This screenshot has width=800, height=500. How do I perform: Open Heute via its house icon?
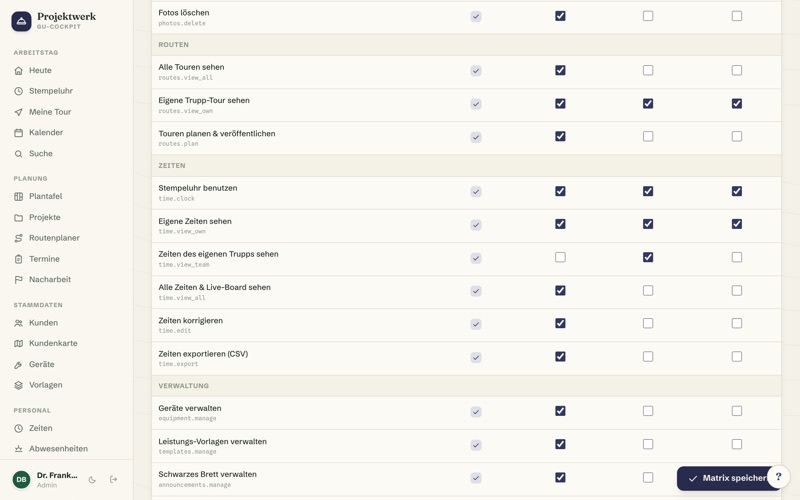(18, 70)
